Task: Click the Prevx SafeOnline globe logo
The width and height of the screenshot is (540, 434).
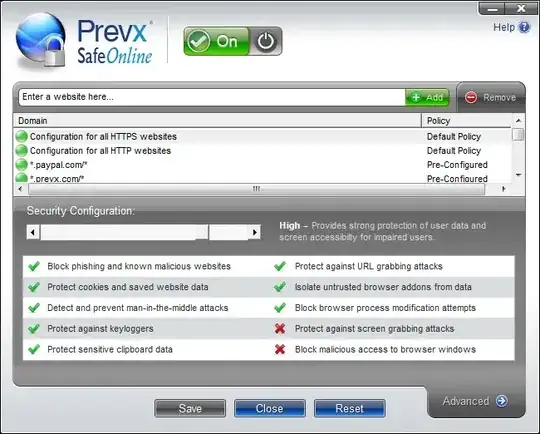Action: click(41, 40)
